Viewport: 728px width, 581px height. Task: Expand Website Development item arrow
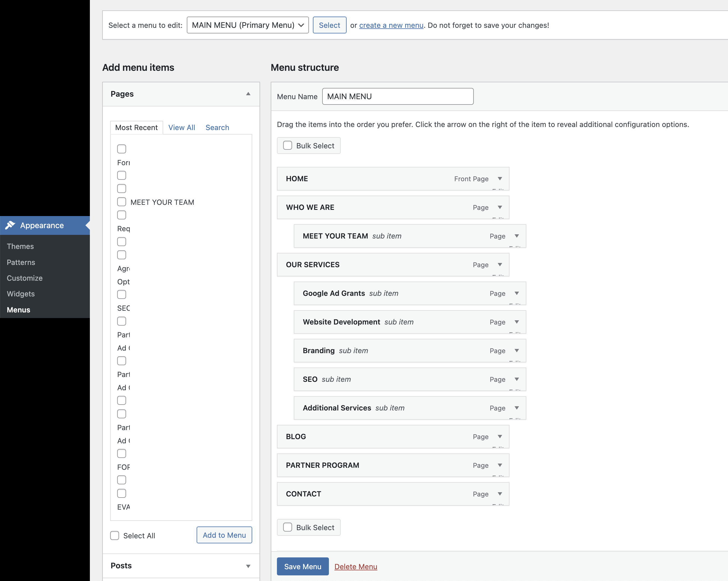(x=517, y=322)
